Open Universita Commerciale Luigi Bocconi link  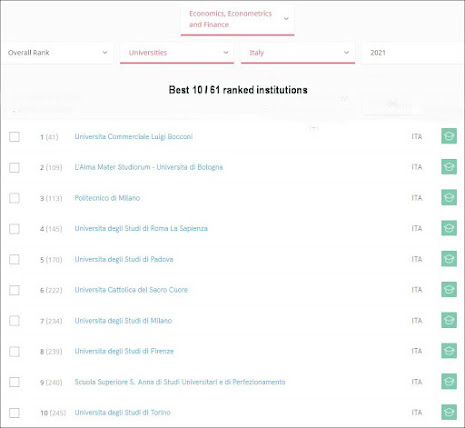[134, 137]
